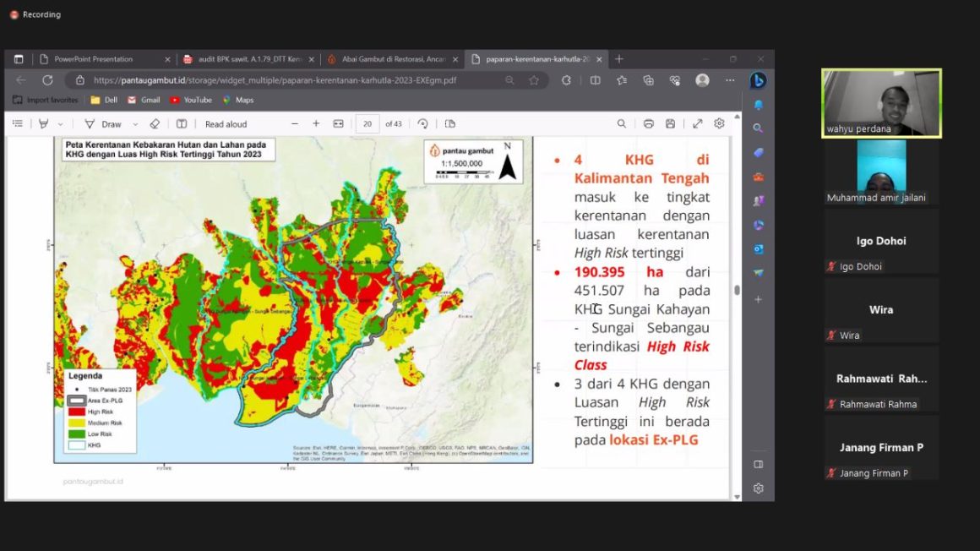Click the PDF vertical scrollbar thumb
The width and height of the screenshot is (980, 551).
point(737,290)
